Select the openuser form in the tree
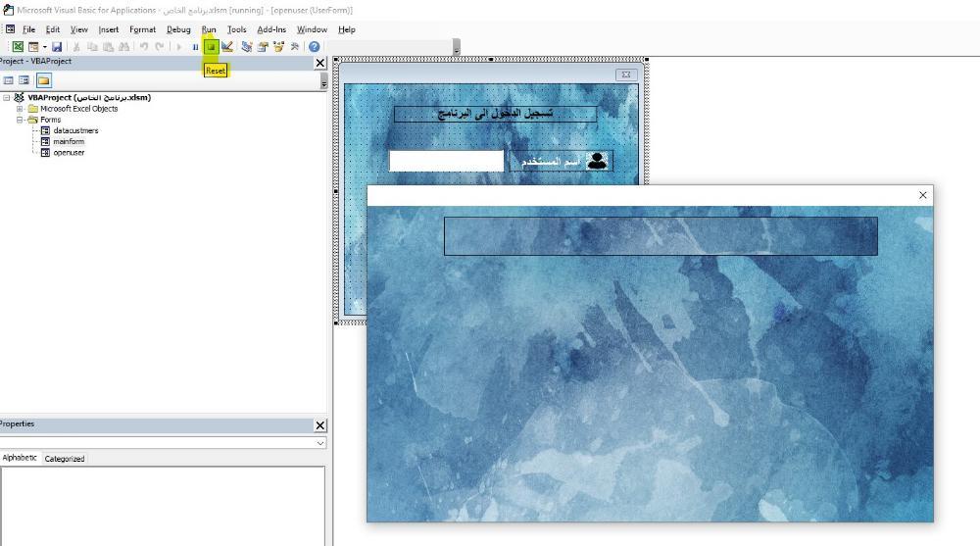980x546 pixels. click(69, 153)
